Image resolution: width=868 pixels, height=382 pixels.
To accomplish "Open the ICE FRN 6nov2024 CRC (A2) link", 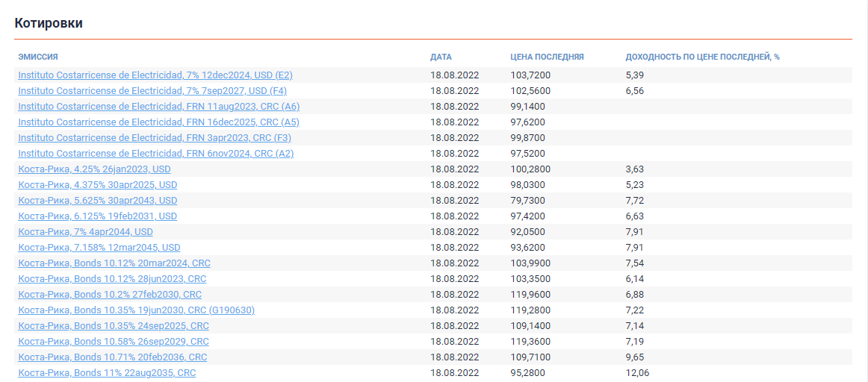I will pyautogui.click(x=155, y=154).
